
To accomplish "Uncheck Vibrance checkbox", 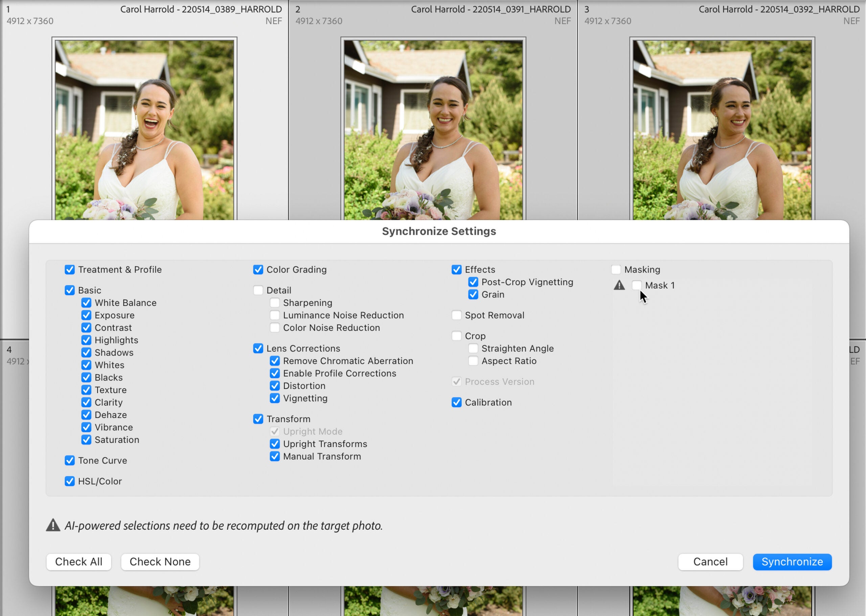I will point(87,428).
